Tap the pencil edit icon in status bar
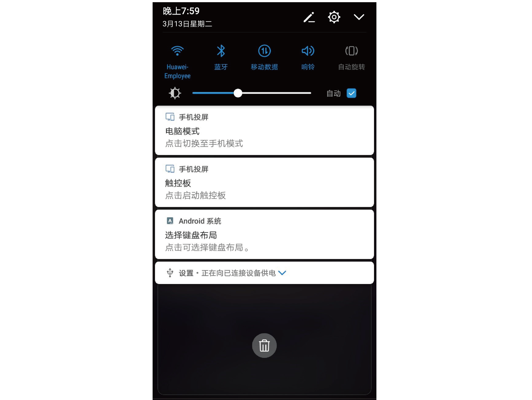Image resolution: width=532 pixels, height=400 pixels. coord(310,17)
